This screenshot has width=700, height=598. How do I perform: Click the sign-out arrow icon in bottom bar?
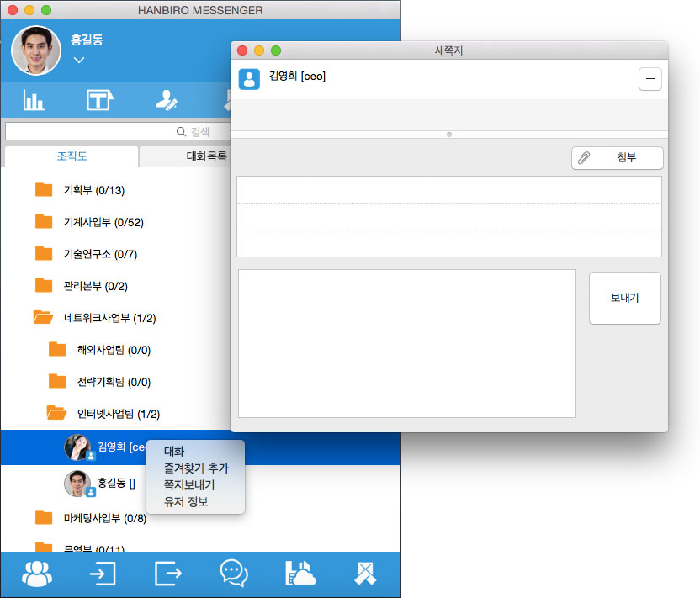coord(168,574)
